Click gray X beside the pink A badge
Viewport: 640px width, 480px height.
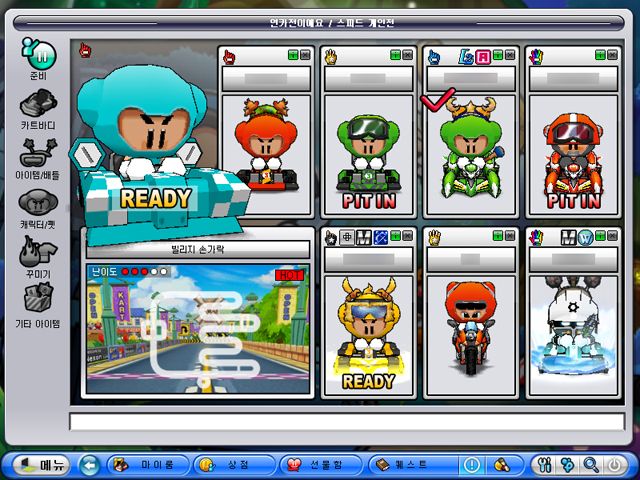coord(510,55)
